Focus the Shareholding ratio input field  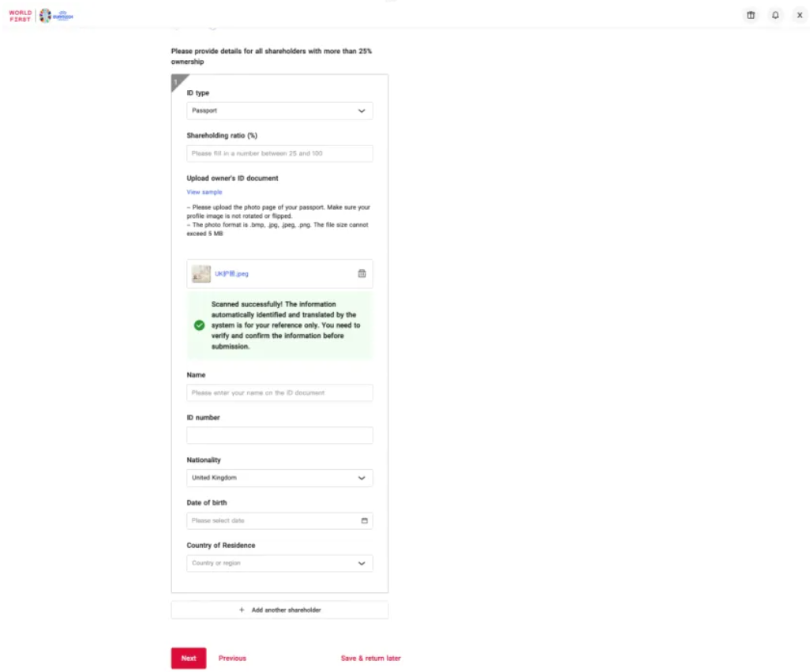pos(279,154)
